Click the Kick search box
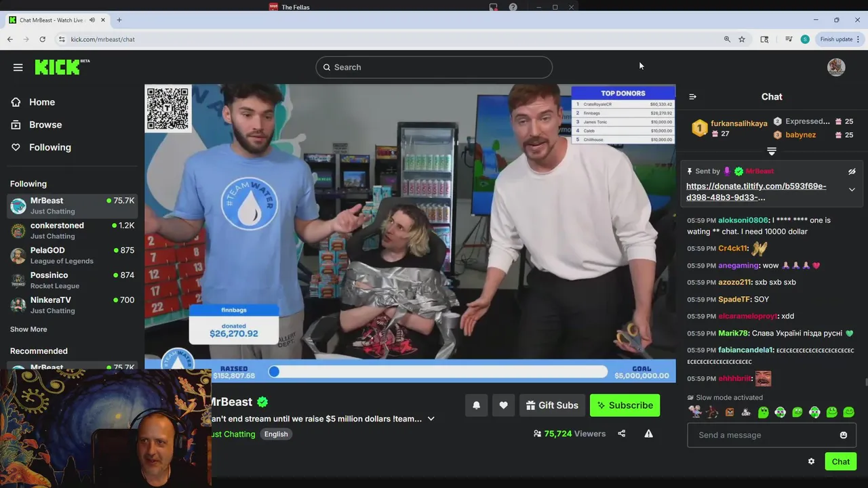This screenshot has width=868, height=488. 434,67
